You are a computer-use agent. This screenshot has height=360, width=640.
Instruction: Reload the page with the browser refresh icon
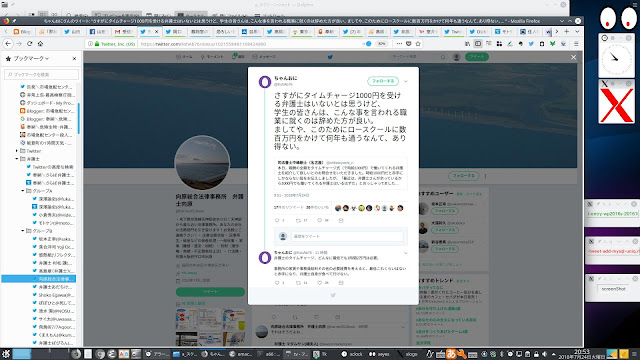tap(29, 44)
